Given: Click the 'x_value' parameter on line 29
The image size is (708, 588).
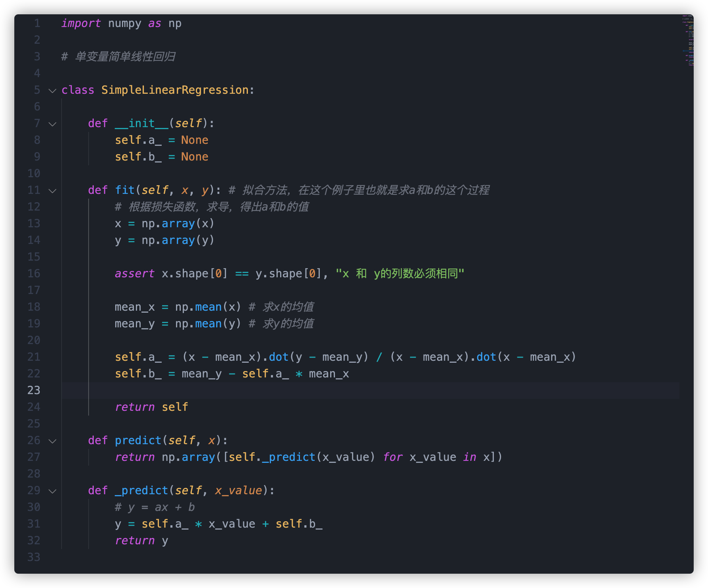Looking at the screenshot, I should pyautogui.click(x=238, y=491).
